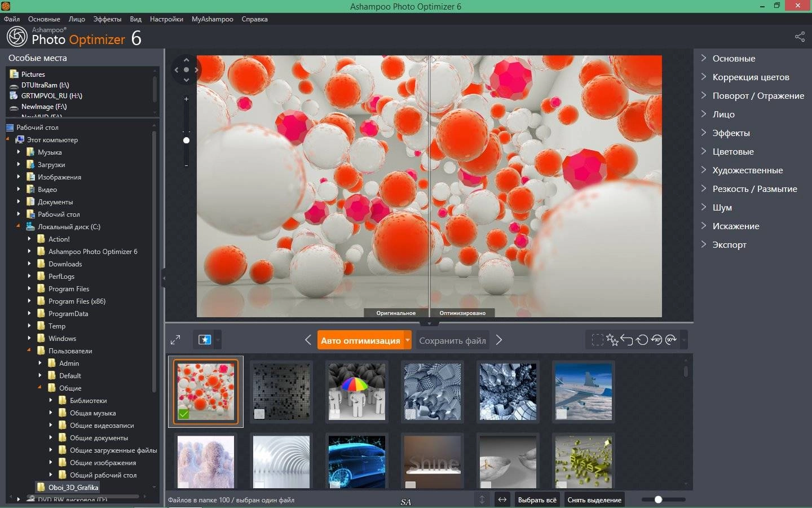The height and width of the screenshot is (508, 812).
Task: Open the Вид menu
Action: [x=135, y=19]
